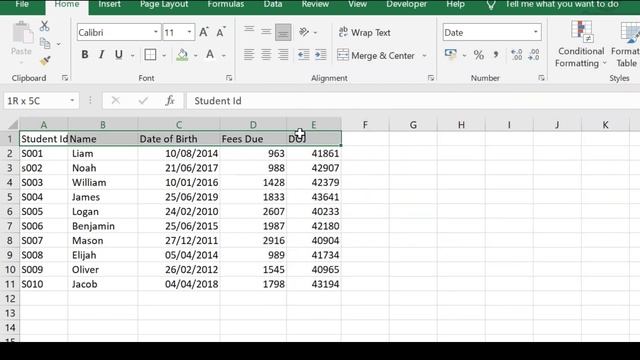640x360 pixels.
Task: Select column F header
Action: (x=365, y=124)
